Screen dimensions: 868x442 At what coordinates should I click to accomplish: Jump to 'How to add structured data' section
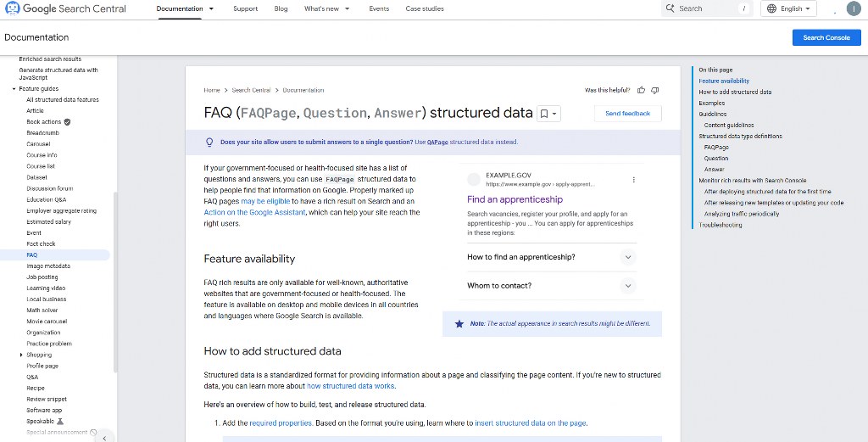pyautogui.click(x=735, y=92)
